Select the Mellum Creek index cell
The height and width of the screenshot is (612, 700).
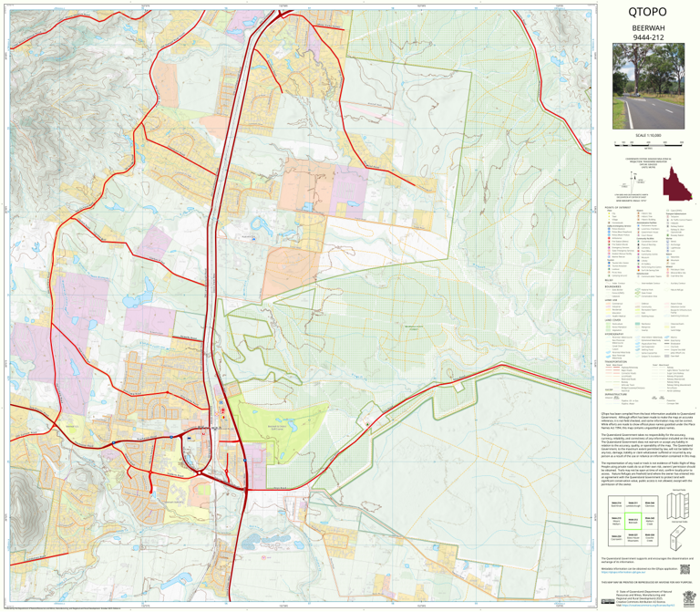point(650,521)
